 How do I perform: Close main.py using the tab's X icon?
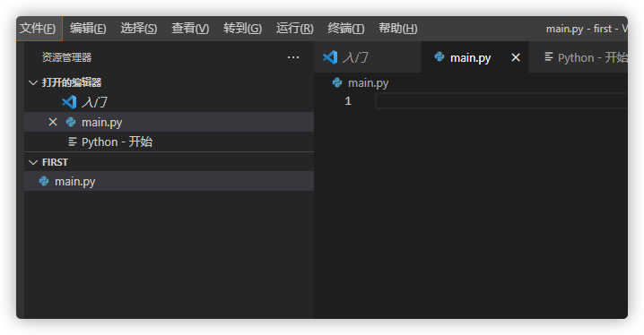pyautogui.click(x=516, y=57)
